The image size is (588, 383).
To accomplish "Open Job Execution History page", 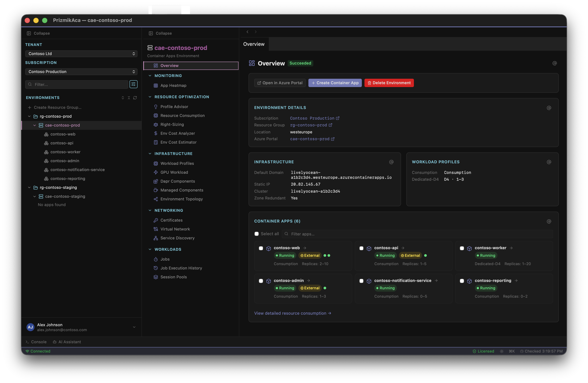I will (181, 268).
